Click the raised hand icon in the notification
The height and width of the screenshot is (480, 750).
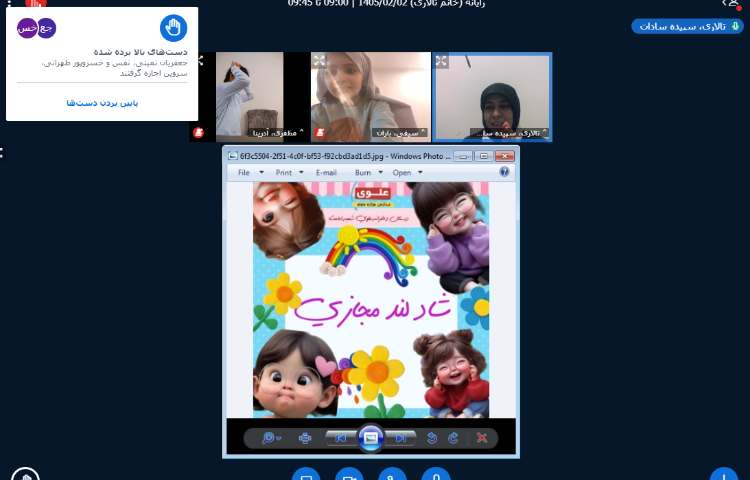click(173, 28)
